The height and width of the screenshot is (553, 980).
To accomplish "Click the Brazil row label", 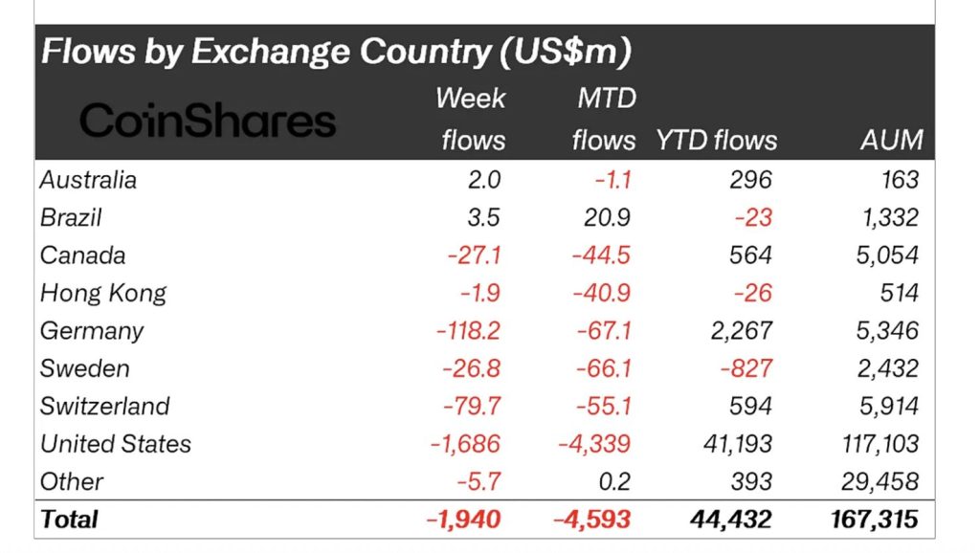I will click(x=71, y=217).
